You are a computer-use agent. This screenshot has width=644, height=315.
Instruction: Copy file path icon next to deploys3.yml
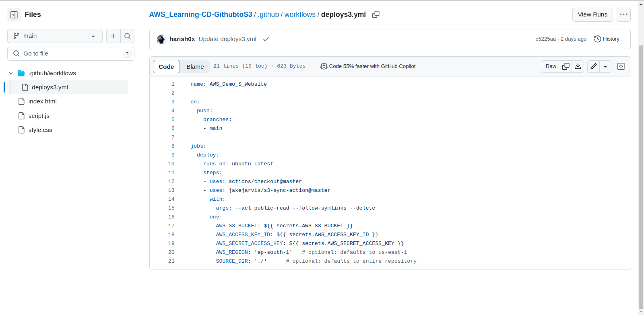coord(376,14)
